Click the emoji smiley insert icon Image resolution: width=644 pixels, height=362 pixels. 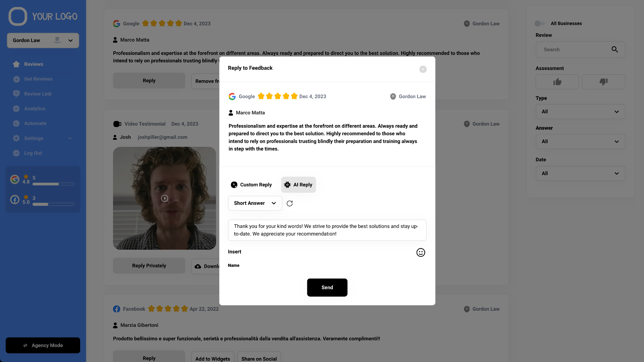pyautogui.click(x=420, y=252)
